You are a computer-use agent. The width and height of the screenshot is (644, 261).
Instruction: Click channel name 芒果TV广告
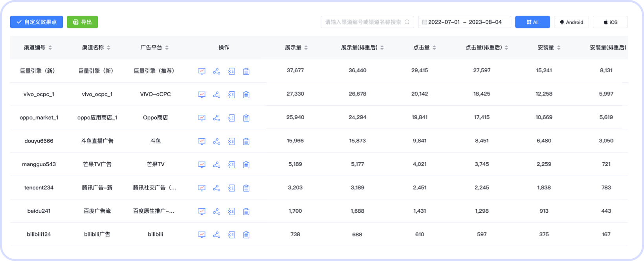click(97, 164)
